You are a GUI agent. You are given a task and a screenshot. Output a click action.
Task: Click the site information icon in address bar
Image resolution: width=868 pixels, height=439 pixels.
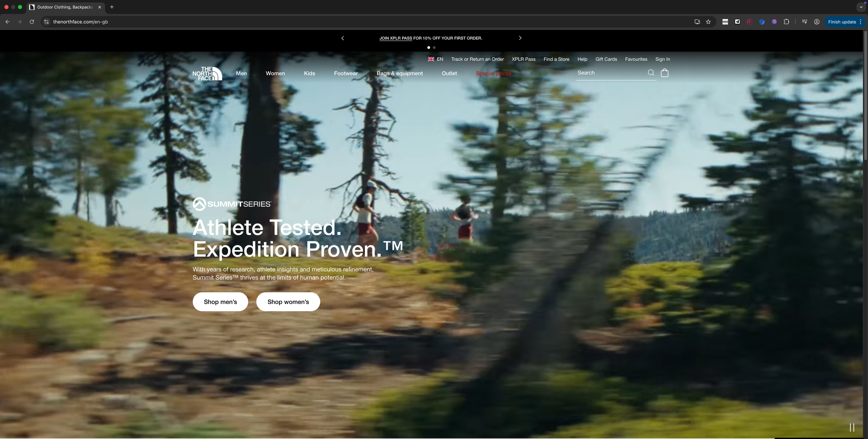(x=47, y=22)
